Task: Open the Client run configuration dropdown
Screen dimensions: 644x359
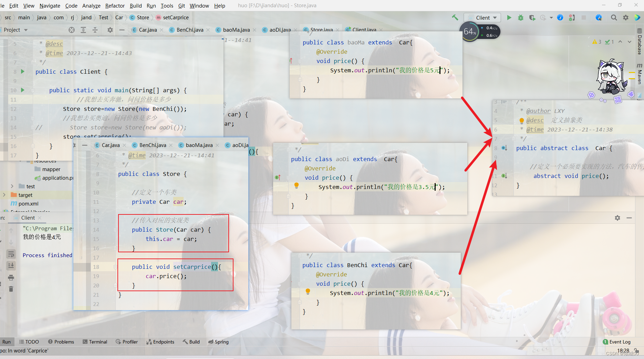Action: (x=482, y=18)
